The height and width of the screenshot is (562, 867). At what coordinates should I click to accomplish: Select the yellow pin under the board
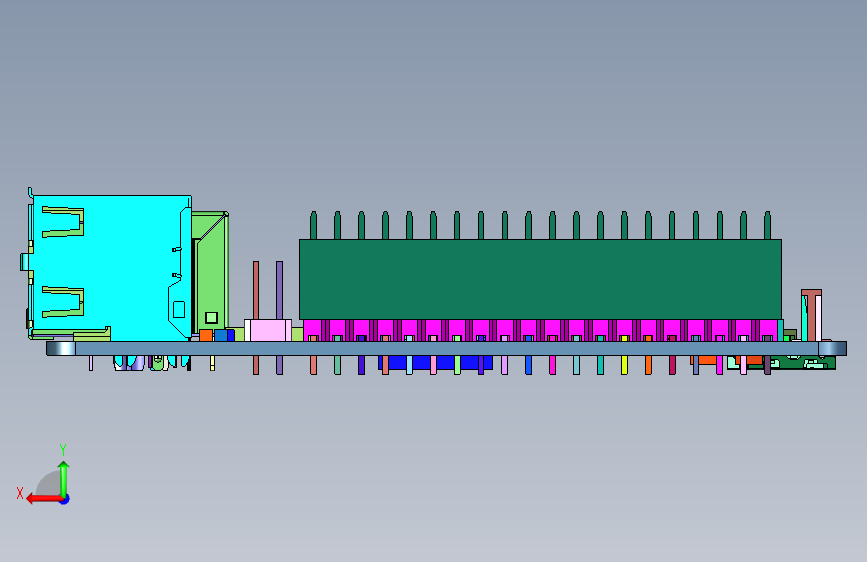pos(624,365)
